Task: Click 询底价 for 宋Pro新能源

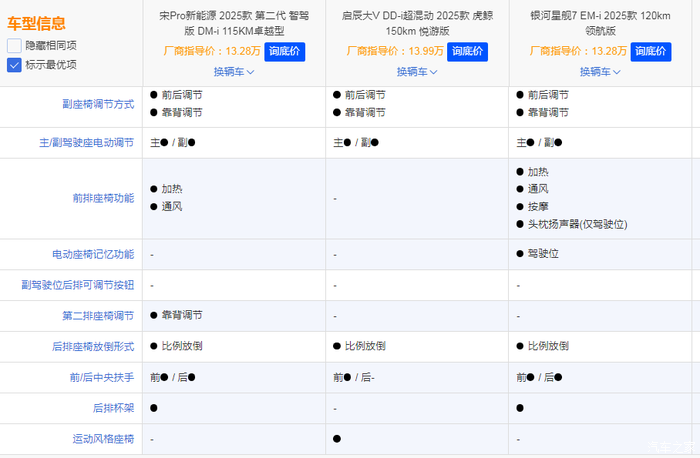Action: (286, 51)
